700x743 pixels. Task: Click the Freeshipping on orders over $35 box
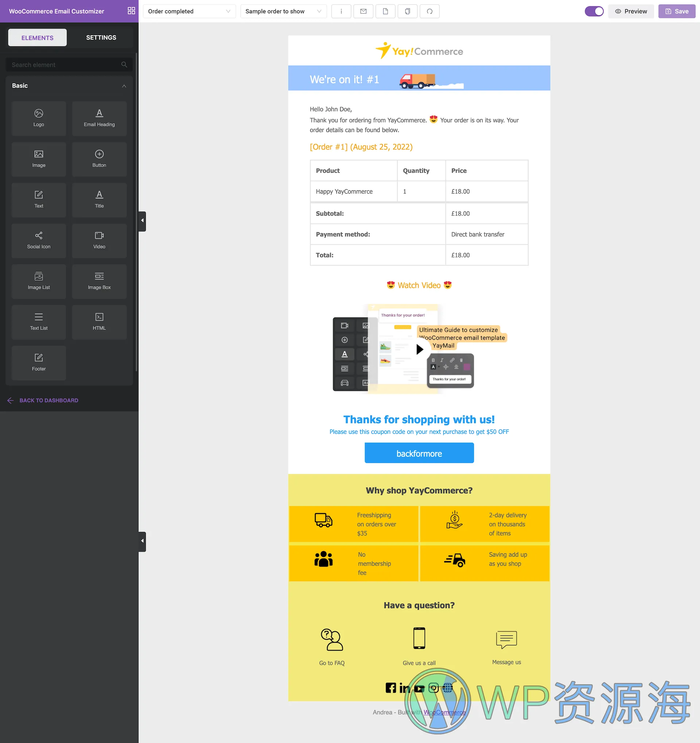pos(354,524)
